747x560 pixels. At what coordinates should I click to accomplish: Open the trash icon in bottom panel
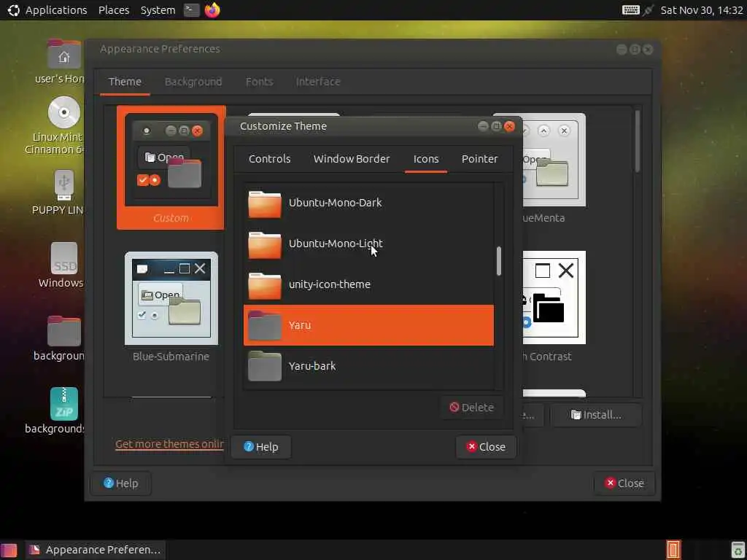[738, 550]
